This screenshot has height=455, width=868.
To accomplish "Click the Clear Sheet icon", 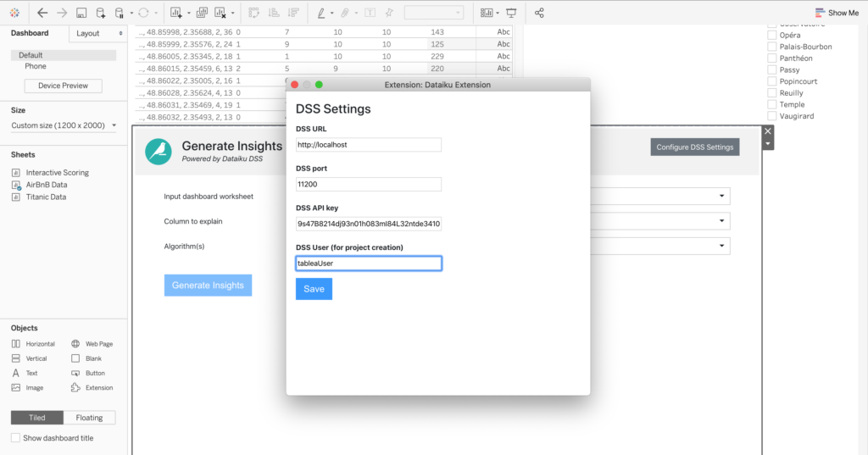I will pos(220,13).
